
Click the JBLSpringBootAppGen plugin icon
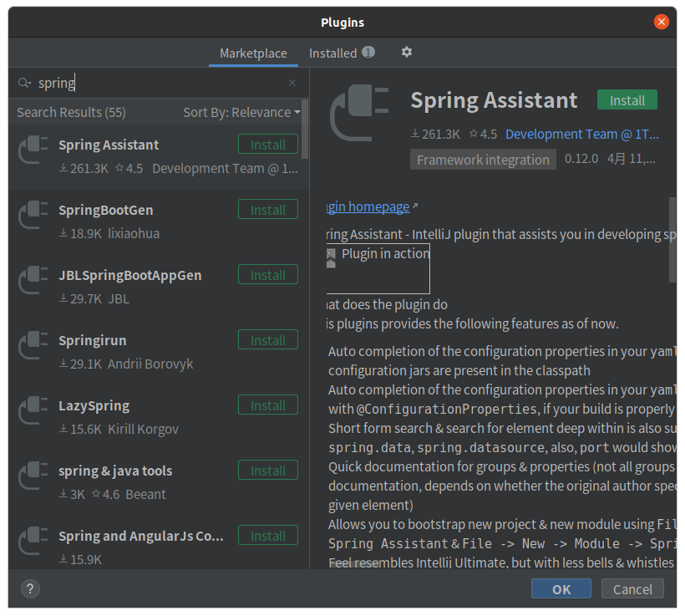(33, 280)
